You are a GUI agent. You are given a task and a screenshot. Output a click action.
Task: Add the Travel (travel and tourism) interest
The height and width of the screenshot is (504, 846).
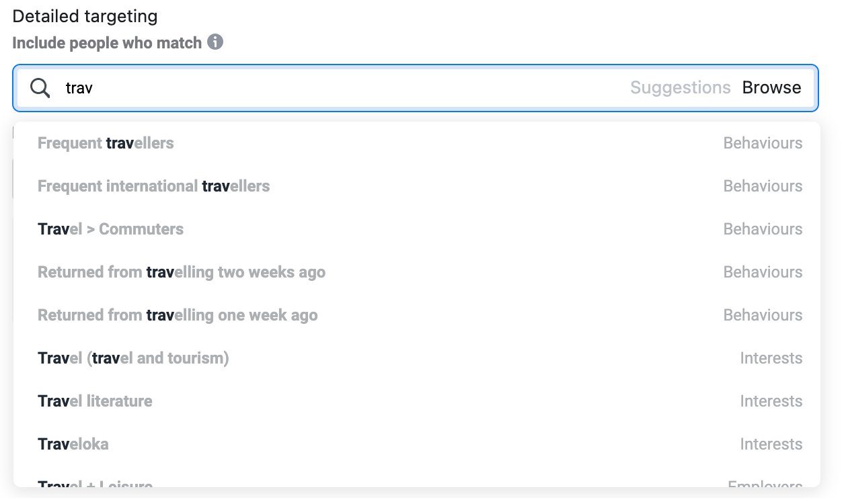point(133,358)
